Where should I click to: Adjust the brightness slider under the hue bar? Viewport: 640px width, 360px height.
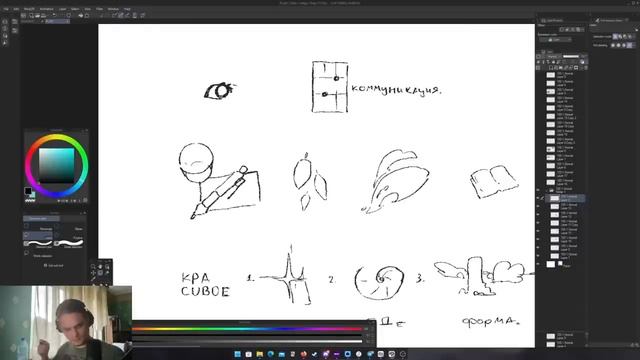point(247,341)
